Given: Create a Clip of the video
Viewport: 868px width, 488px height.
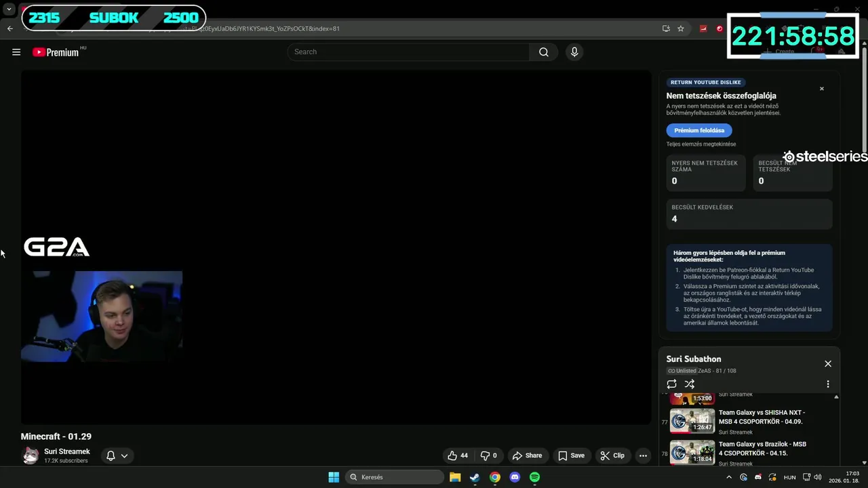Looking at the screenshot, I should click(x=612, y=455).
